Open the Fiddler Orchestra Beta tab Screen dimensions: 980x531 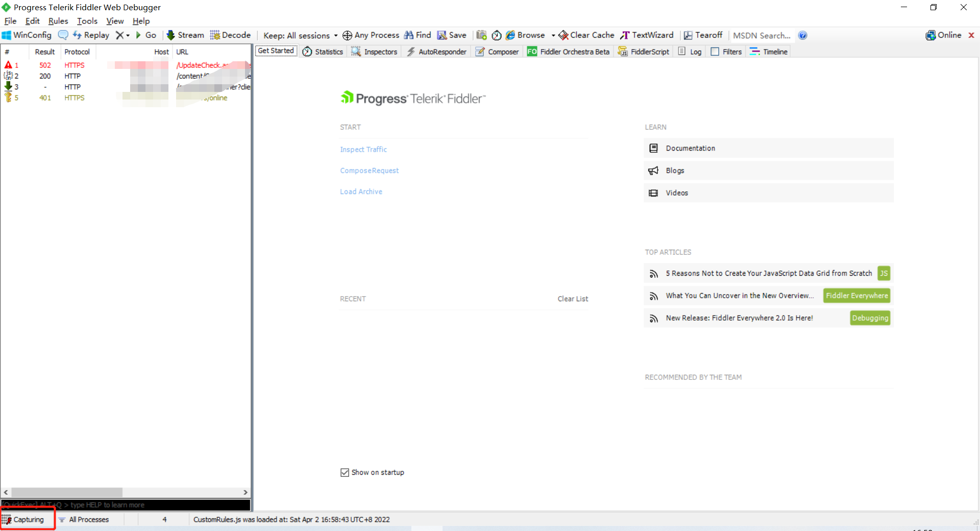(x=568, y=52)
